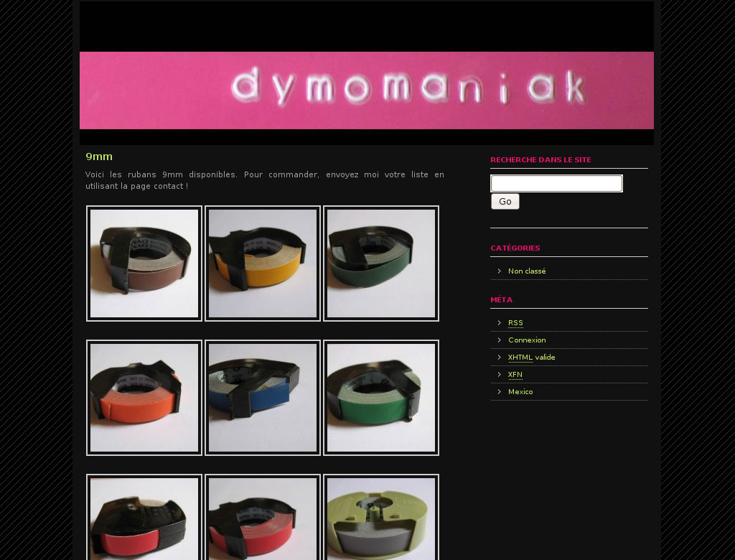735x560 pixels.
Task: Open the dark green tape roll thumbnail
Action: pyautogui.click(x=381, y=263)
